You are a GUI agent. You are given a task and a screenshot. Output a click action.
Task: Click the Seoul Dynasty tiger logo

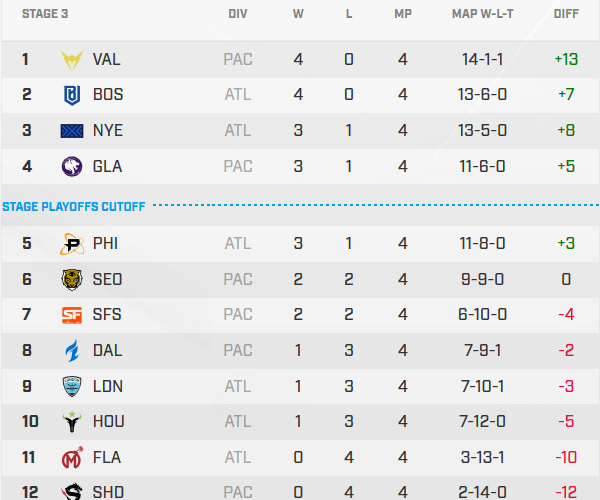pyautogui.click(x=73, y=279)
